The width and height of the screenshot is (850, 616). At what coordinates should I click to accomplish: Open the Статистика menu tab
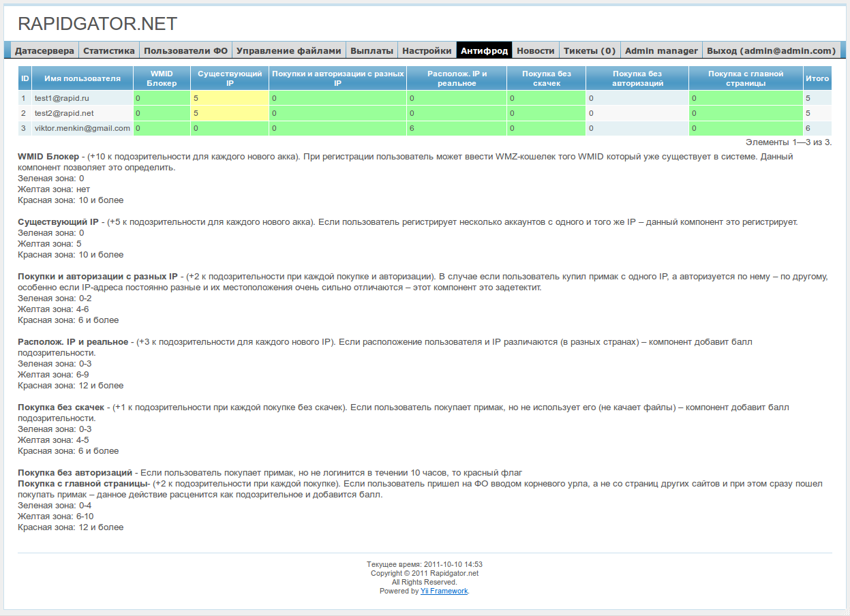pyautogui.click(x=109, y=50)
